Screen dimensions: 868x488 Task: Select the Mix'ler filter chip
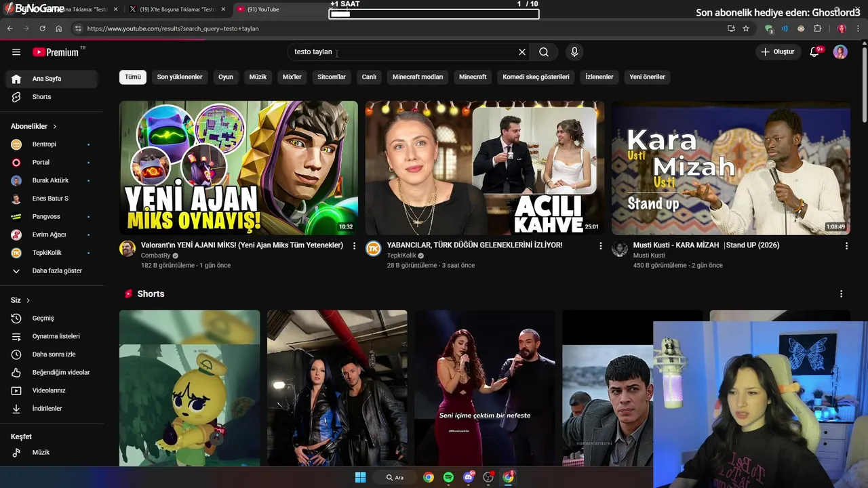[x=292, y=77]
